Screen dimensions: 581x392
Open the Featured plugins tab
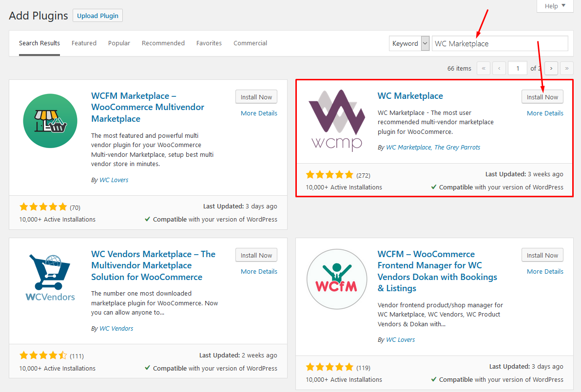pyautogui.click(x=84, y=43)
